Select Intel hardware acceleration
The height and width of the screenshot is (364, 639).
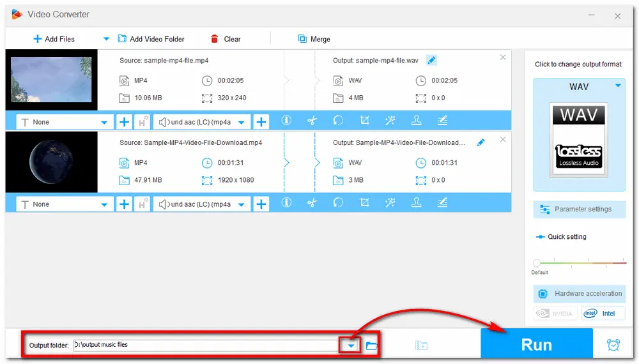[x=603, y=314]
